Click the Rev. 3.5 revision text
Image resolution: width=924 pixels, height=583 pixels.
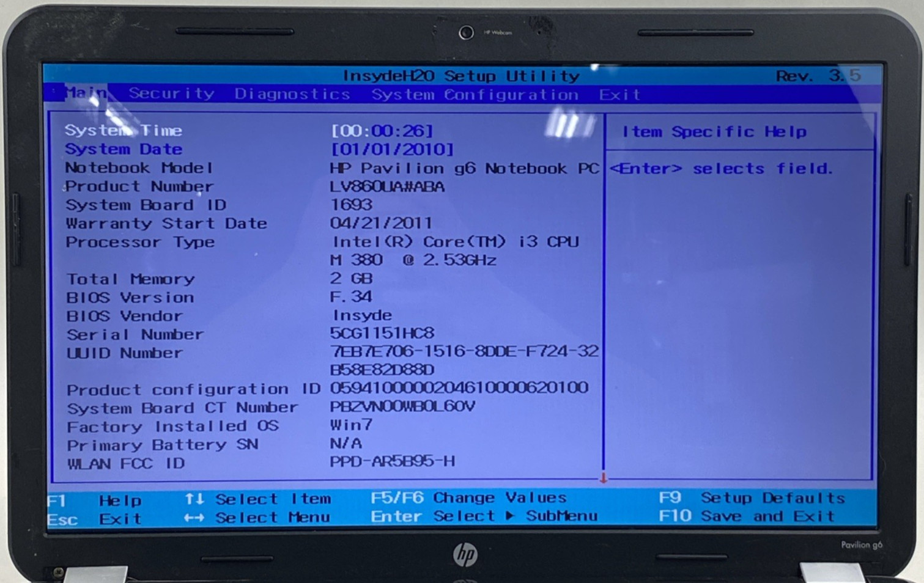point(818,76)
